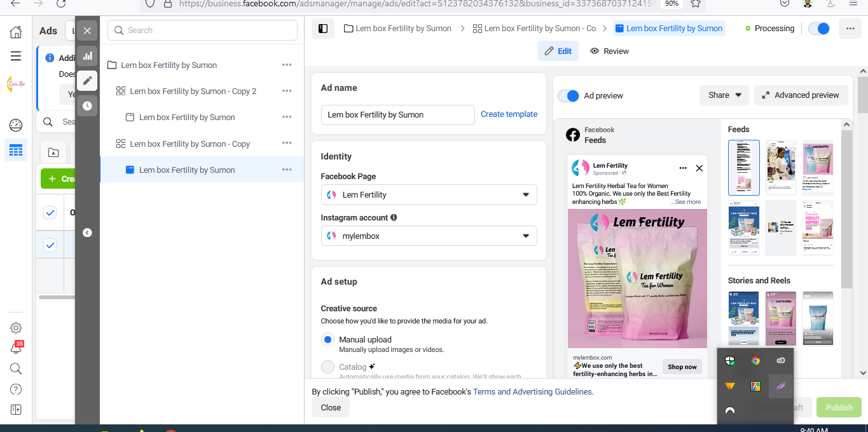This screenshot has width=868, height=432.
Task: Open Creative Cloud tray icon
Action: (x=781, y=361)
